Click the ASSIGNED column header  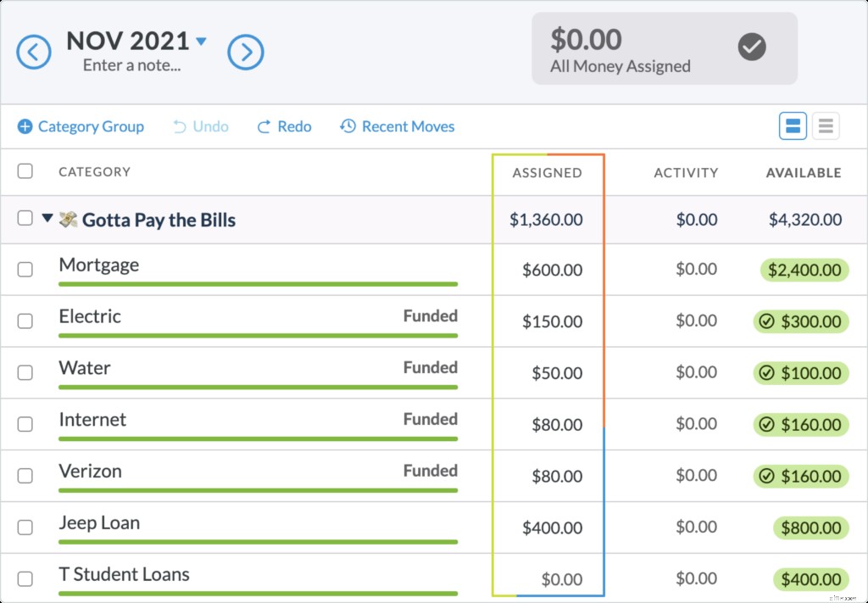click(x=546, y=173)
